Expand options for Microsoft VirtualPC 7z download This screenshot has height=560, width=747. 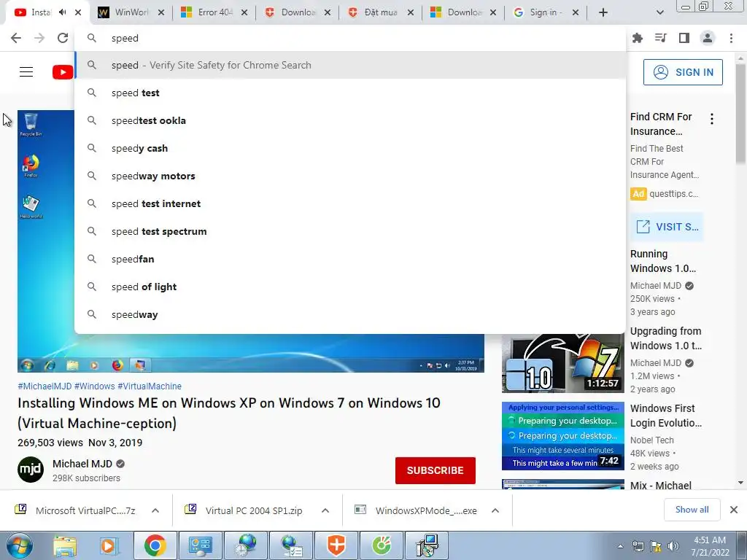155,510
